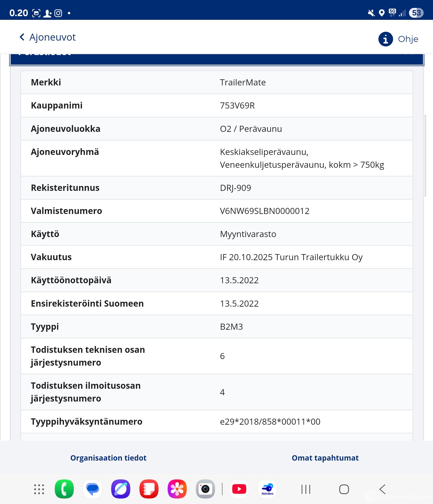Open the Nordea banking app
Viewport: 433px width, 504px height.
click(267, 489)
